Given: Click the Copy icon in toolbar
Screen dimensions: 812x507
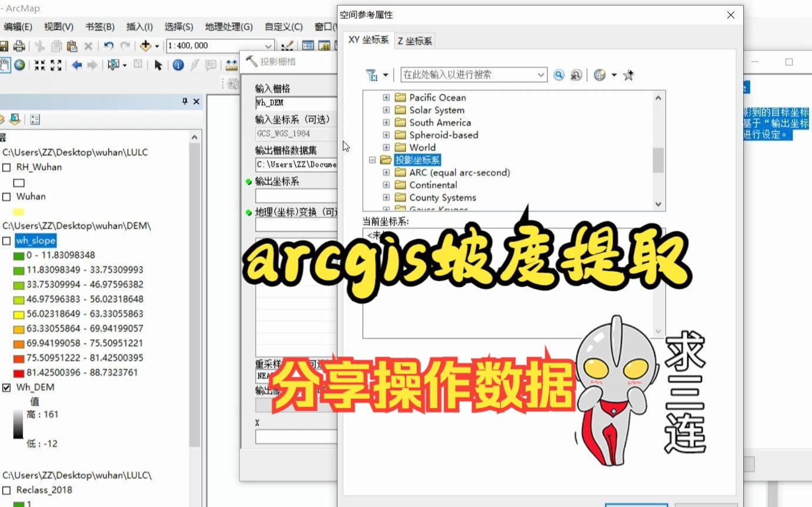Looking at the screenshot, I should (x=56, y=46).
